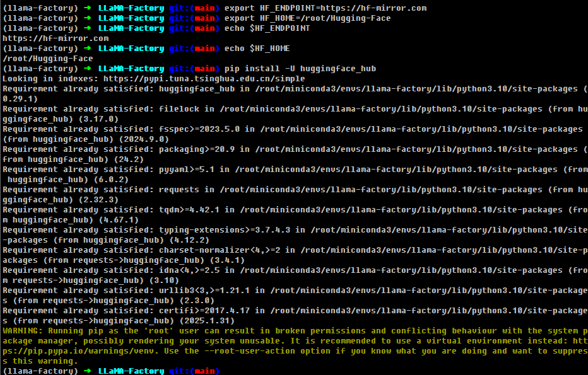Select fsspec version '(2024.9.0)'
The image size is (588, 375).
[x=144, y=139]
